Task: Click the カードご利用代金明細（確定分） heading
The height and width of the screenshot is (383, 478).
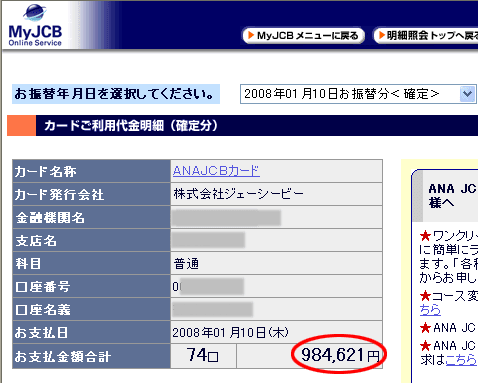Action: click(131, 126)
